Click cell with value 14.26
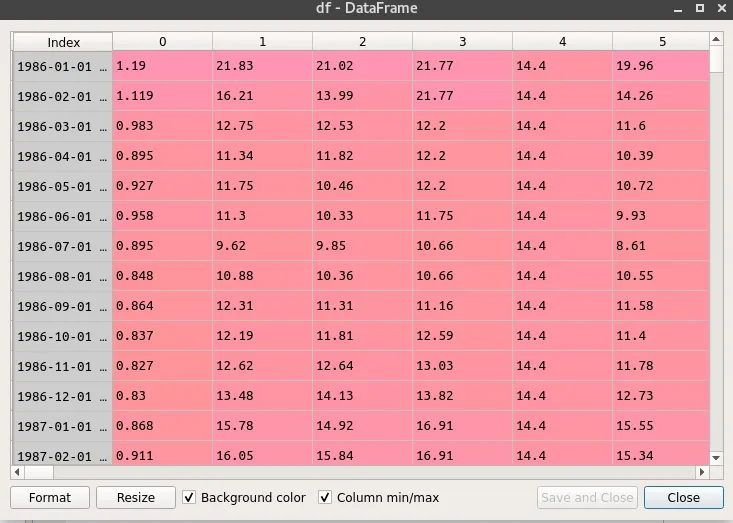 (x=661, y=96)
